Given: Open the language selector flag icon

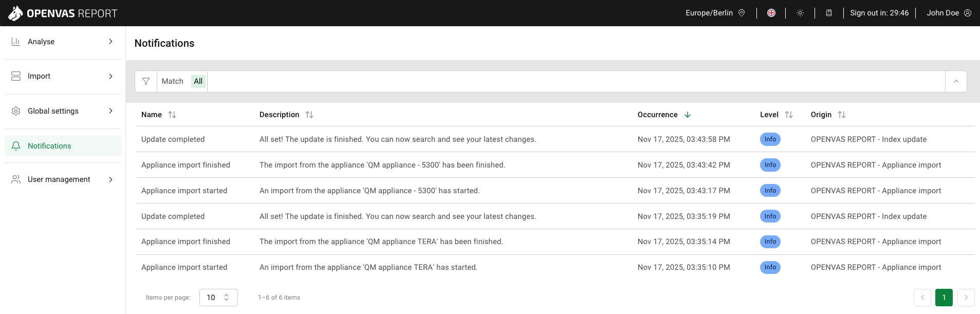Looking at the screenshot, I should pyautogui.click(x=771, y=13).
